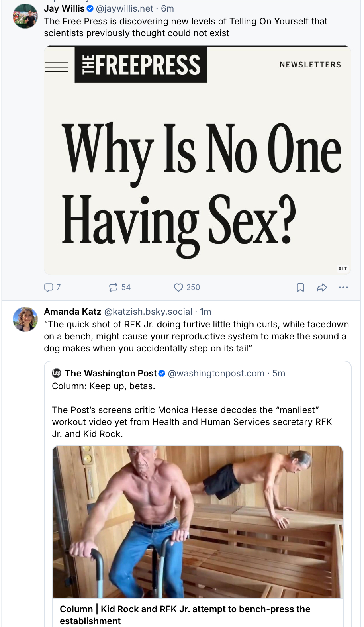Click The Free Press logo in image

point(141,65)
